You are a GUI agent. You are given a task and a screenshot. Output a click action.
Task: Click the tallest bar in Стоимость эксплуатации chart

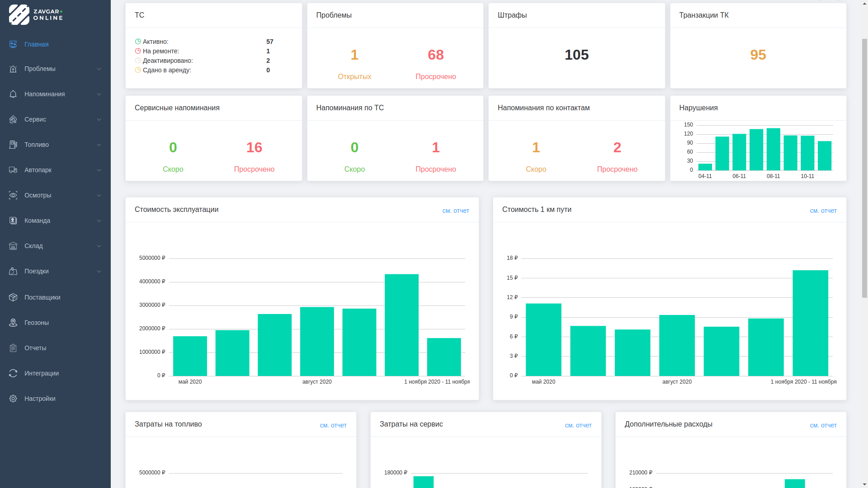point(401,324)
